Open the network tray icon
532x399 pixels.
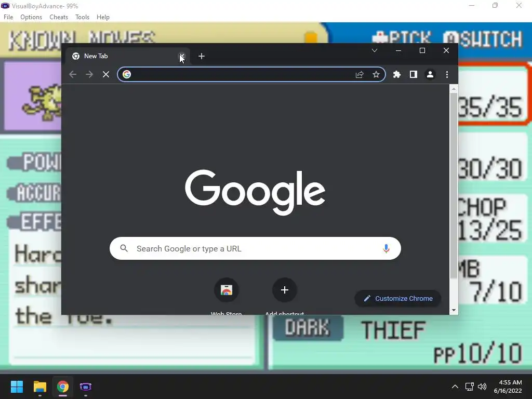469,387
